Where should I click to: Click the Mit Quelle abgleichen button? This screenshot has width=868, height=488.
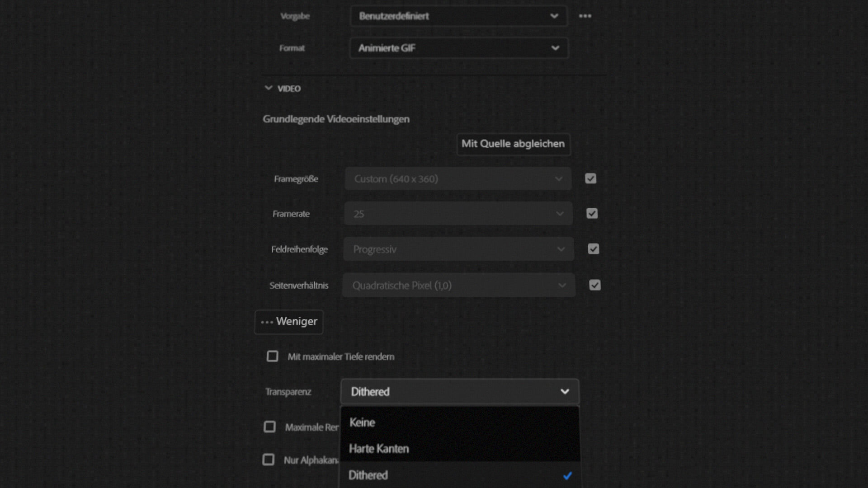(513, 144)
